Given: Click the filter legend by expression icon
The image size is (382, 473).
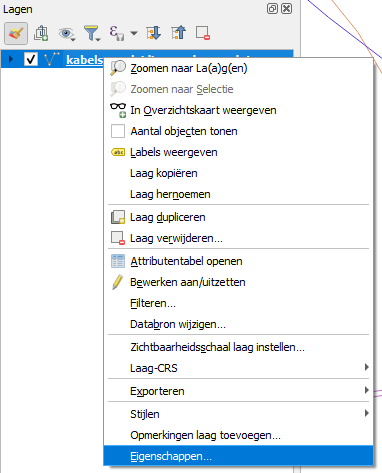Looking at the screenshot, I should (x=117, y=33).
